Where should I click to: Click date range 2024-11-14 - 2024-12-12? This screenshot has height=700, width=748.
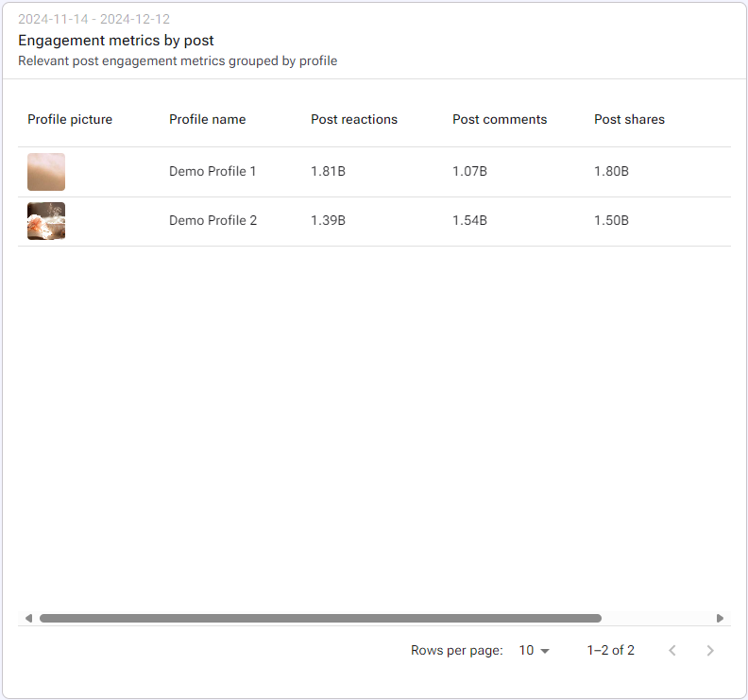(x=94, y=19)
